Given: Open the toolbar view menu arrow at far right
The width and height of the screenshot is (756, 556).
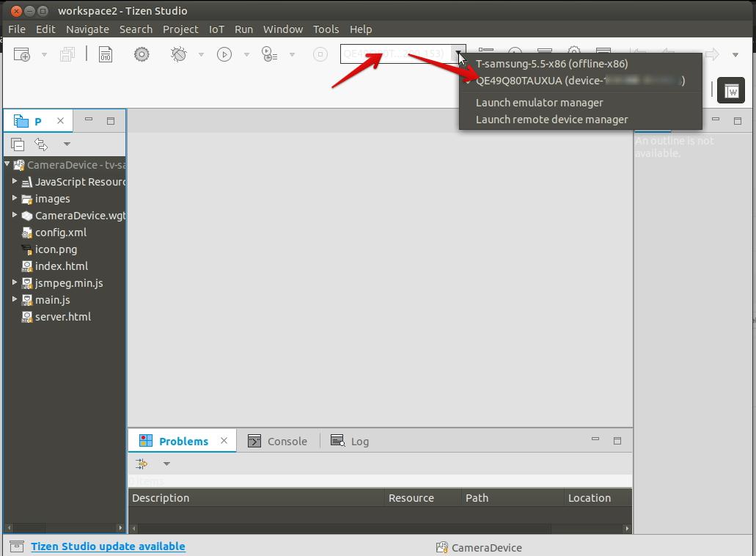Looking at the screenshot, I should coord(735,54).
